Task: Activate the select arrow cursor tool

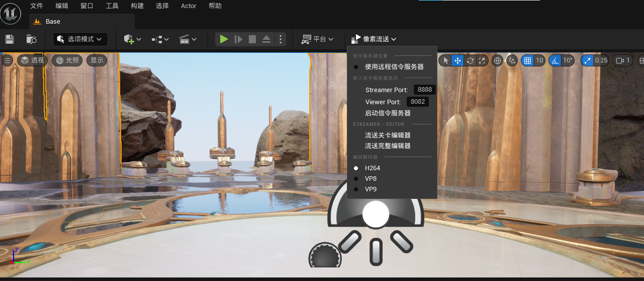Action: 445,60
